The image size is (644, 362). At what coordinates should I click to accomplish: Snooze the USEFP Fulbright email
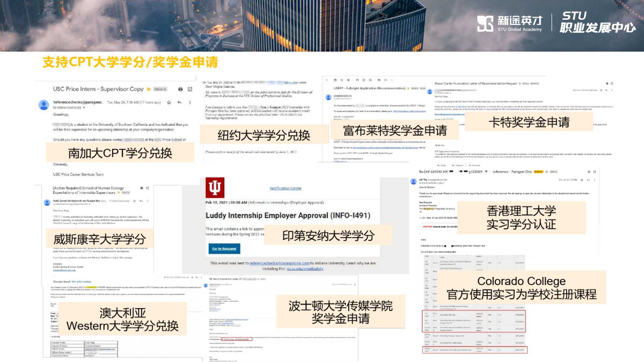point(364,80)
